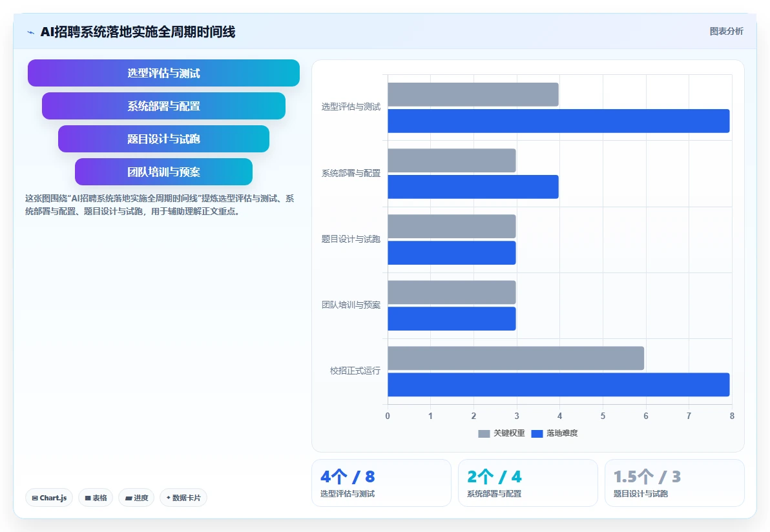
Task: Click the AI招聘系统落地实施全周期时间线 title
Action: [138, 32]
